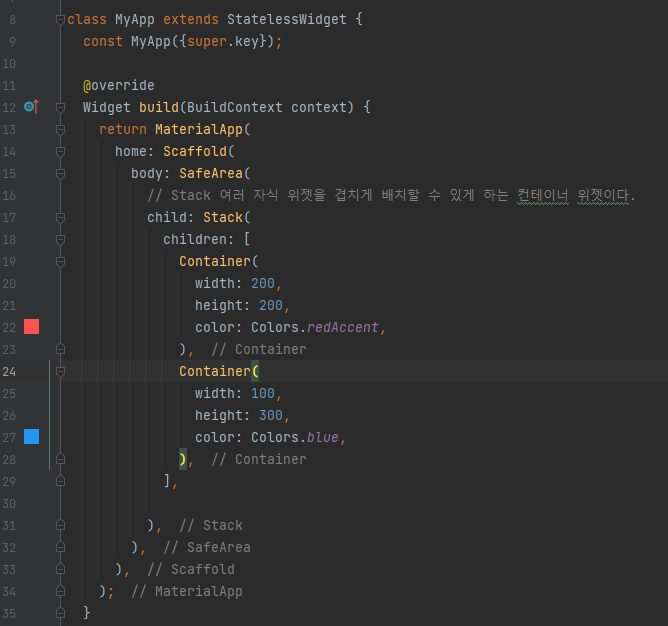Click the MaterialApp constructor name
This screenshot has height=626, width=668.
pyautogui.click(x=199, y=130)
